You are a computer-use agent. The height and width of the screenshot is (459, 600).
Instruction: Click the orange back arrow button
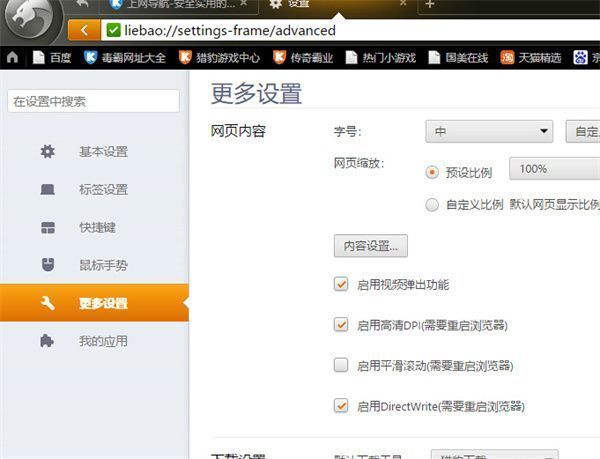pyautogui.click(x=86, y=30)
